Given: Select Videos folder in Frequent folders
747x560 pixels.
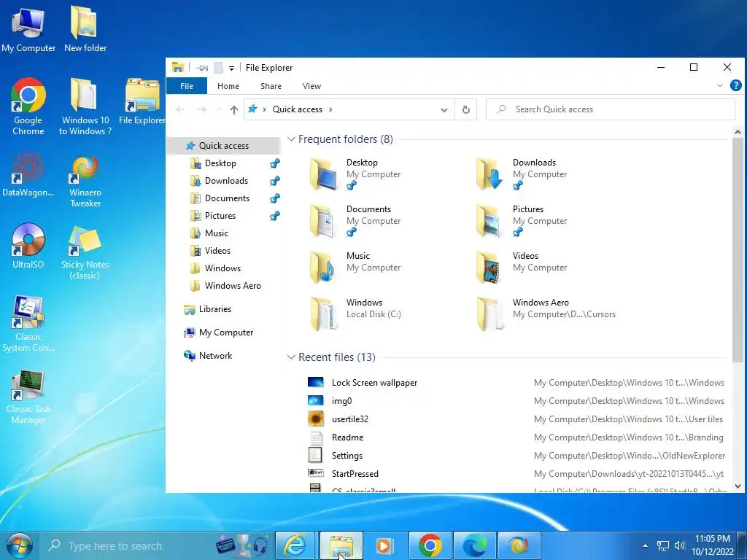Looking at the screenshot, I should pyautogui.click(x=522, y=268).
